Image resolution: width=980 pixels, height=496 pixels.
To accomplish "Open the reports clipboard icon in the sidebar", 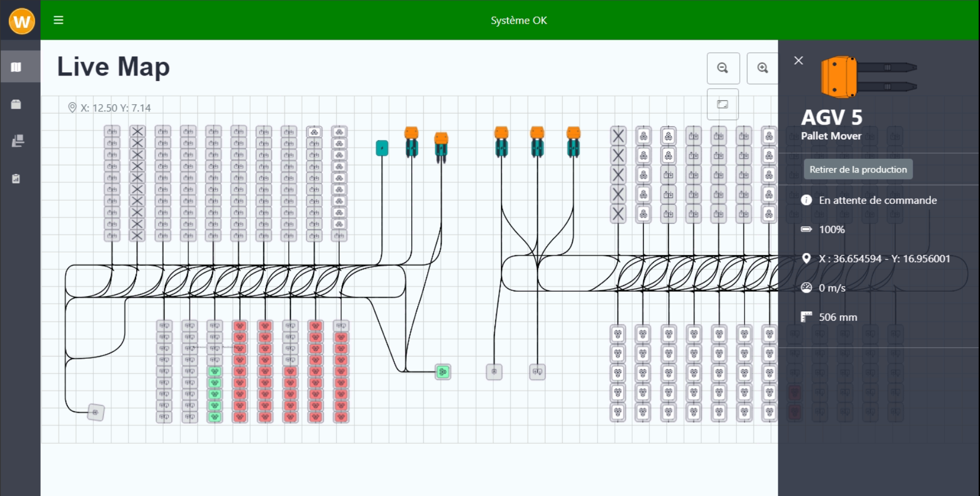I will 17,178.
